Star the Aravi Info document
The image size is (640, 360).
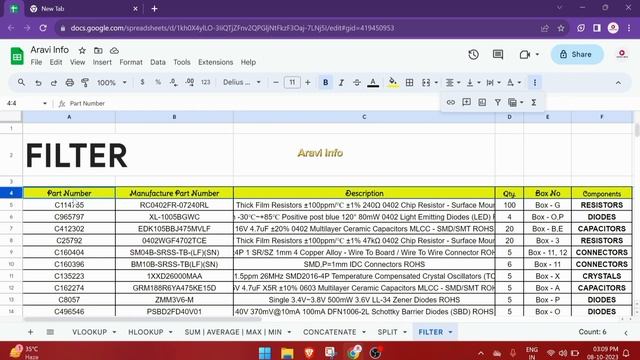82,51
